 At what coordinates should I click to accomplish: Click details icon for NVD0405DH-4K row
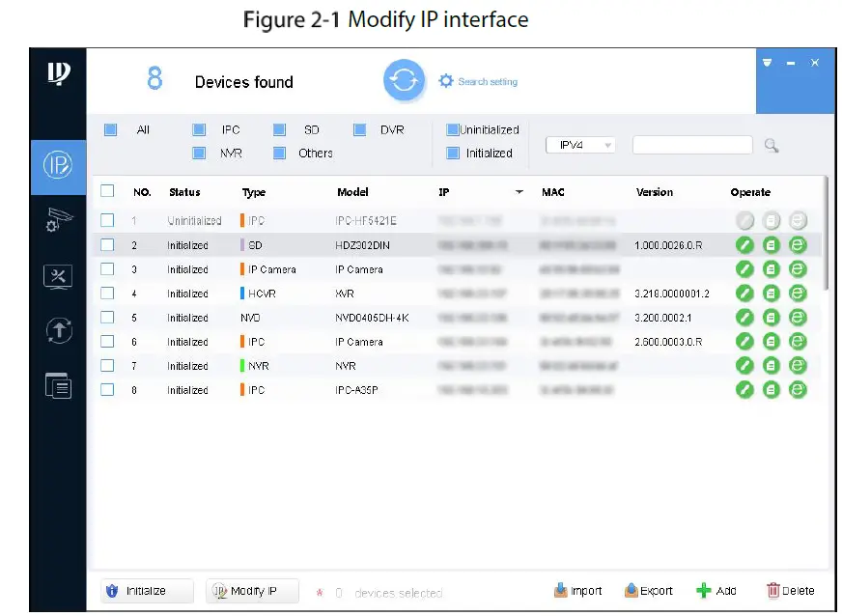pos(772,318)
